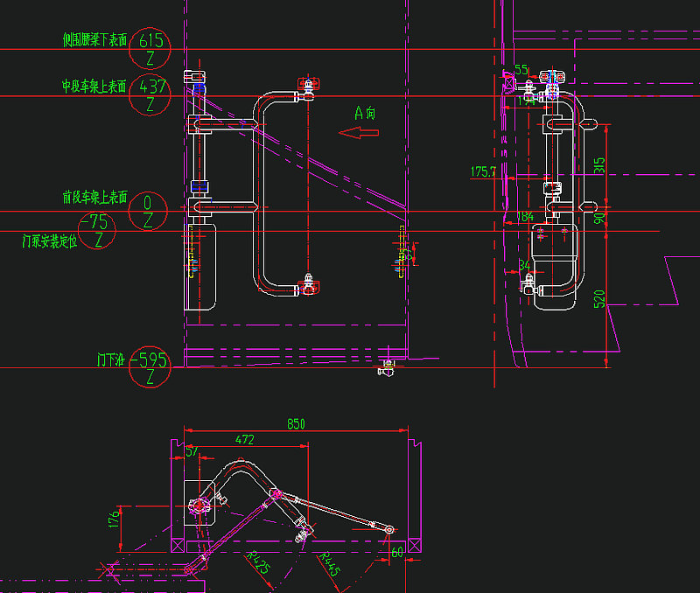Image resolution: width=700 pixels, height=593 pixels.
Task: Click the 184 horizontal dimension value
Action: (525, 216)
